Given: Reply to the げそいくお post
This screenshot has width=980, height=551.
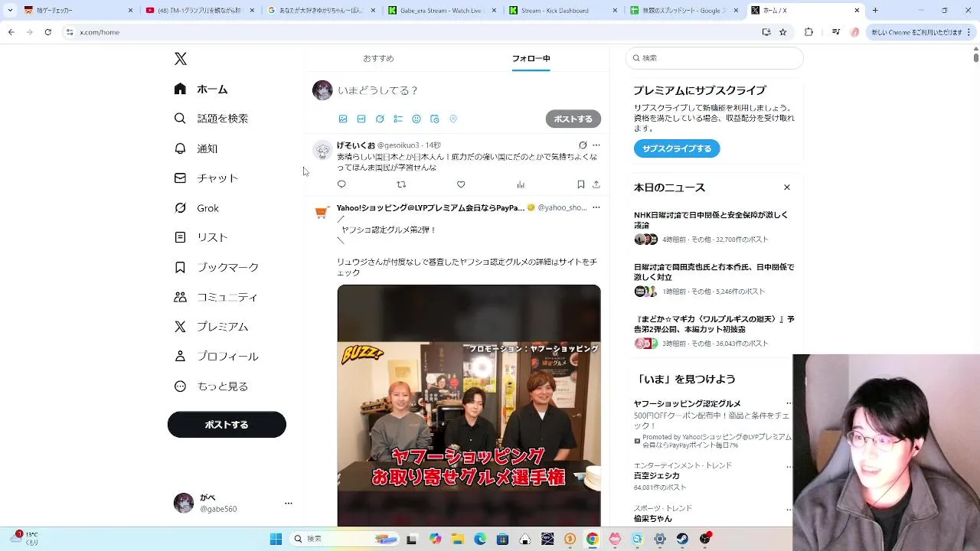Looking at the screenshot, I should [341, 184].
